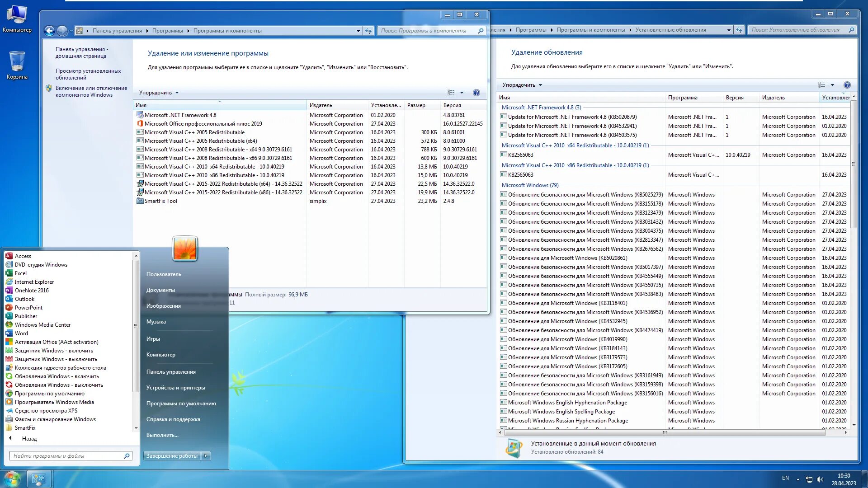Click Выполнить... in Start menu
Image resolution: width=868 pixels, height=488 pixels.
[162, 435]
